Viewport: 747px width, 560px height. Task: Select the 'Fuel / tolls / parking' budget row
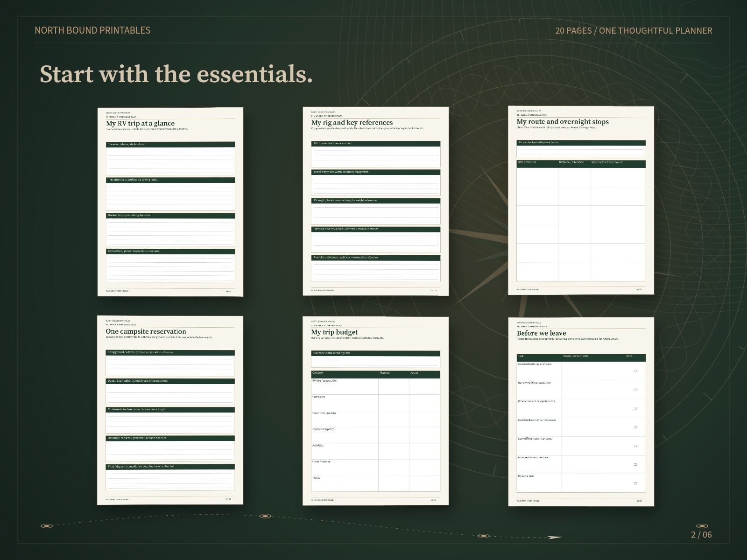pyautogui.click(x=376, y=419)
